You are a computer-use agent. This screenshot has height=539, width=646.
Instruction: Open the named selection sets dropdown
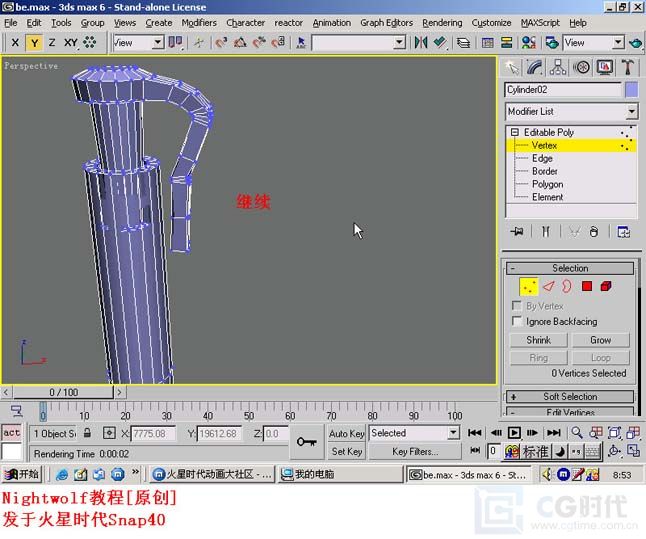tap(358, 42)
